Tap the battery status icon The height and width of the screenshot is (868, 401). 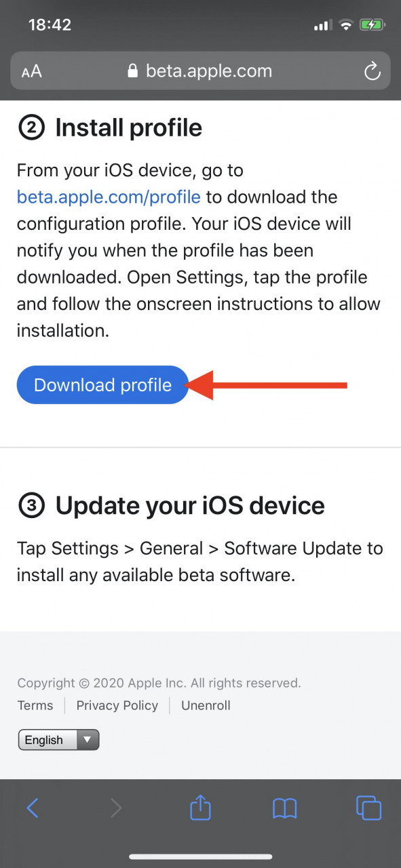coord(373,26)
